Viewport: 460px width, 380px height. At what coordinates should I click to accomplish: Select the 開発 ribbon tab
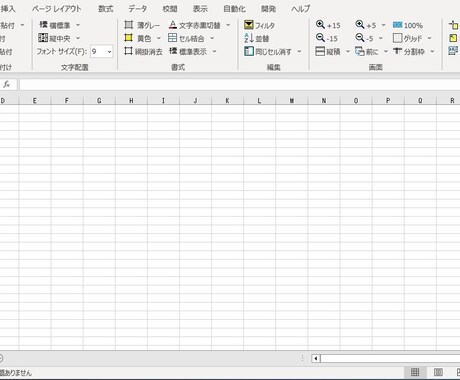pos(268,9)
